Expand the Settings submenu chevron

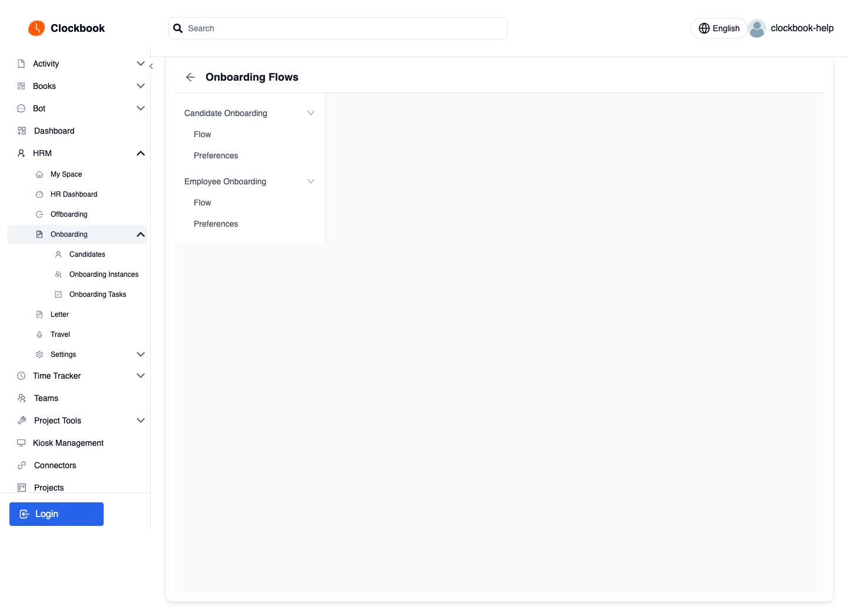pyautogui.click(x=141, y=355)
